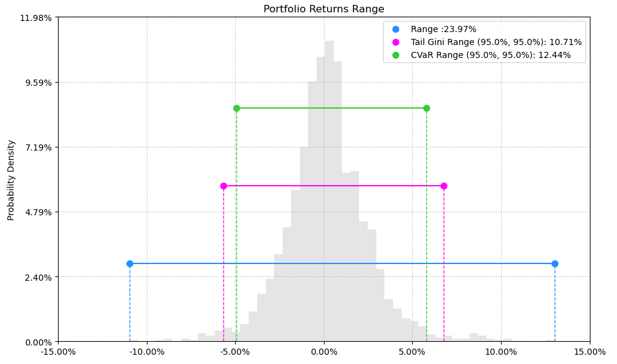Pick the right green CVaR endpoint dot
The image size is (617, 364).
(x=426, y=108)
